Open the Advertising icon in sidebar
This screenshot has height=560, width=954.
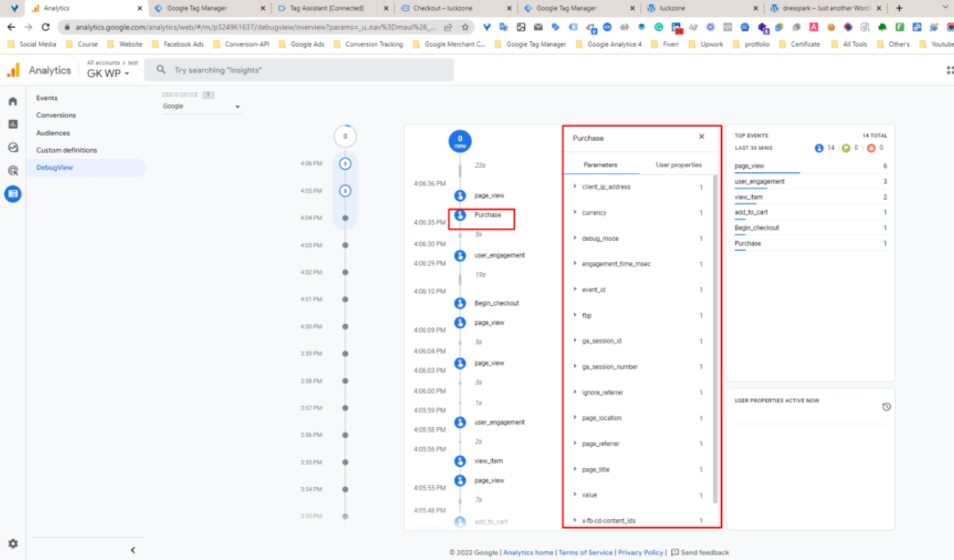[12, 171]
